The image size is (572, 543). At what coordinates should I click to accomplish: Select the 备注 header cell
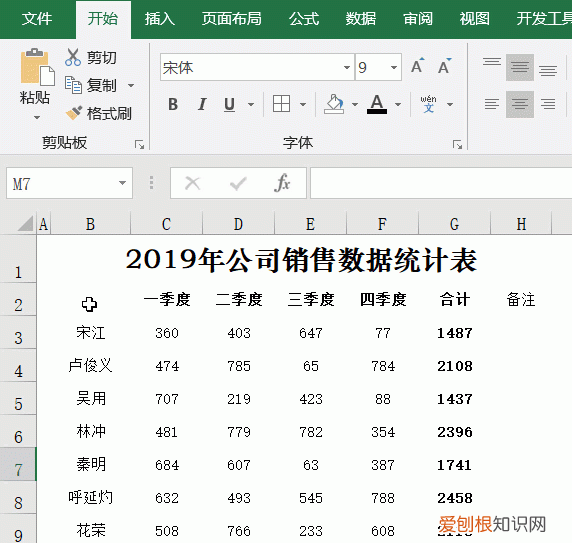pos(521,300)
